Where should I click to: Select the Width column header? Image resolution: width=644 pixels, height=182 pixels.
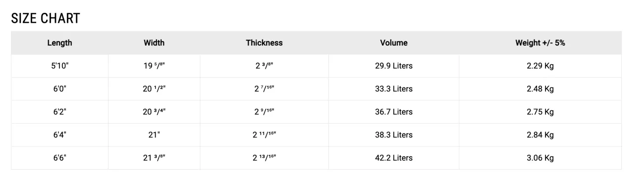154,43
